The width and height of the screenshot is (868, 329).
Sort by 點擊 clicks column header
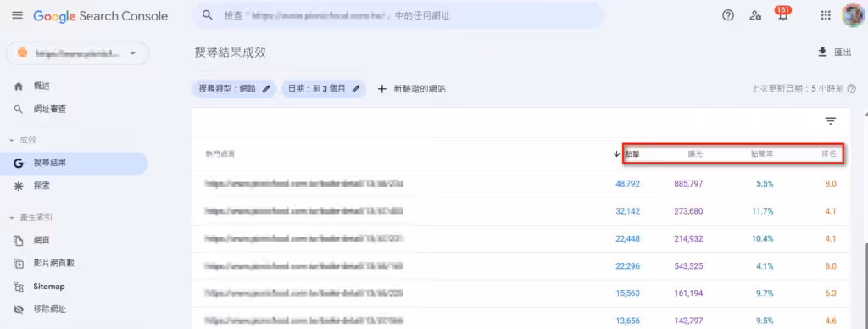632,154
